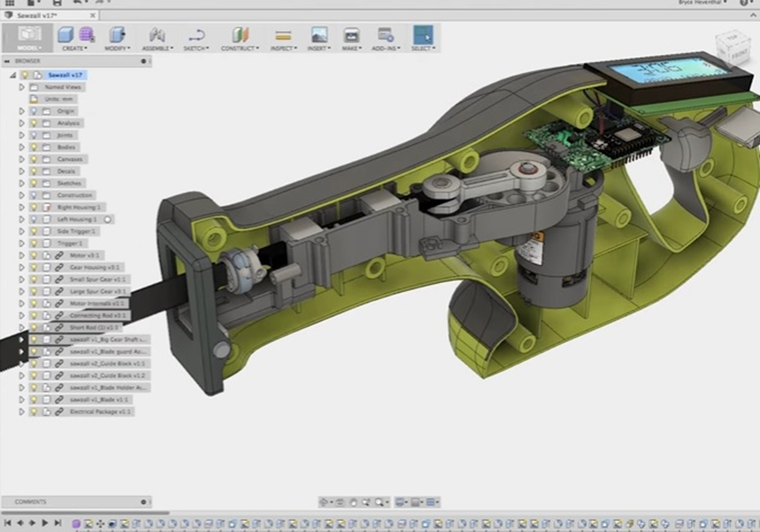Image resolution: width=760 pixels, height=532 pixels.
Task: Click the Construct plane icon
Action: tap(240, 35)
